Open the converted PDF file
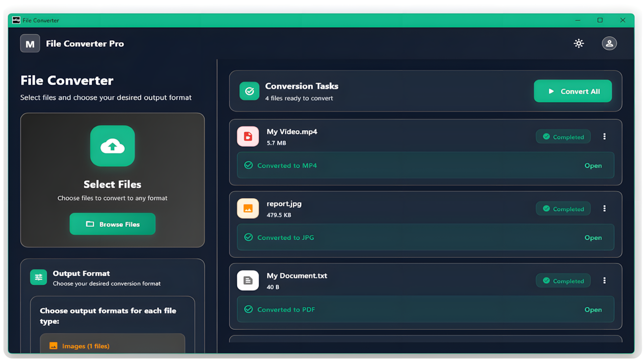Image resolution: width=644 pixels, height=362 pixels. click(593, 309)
